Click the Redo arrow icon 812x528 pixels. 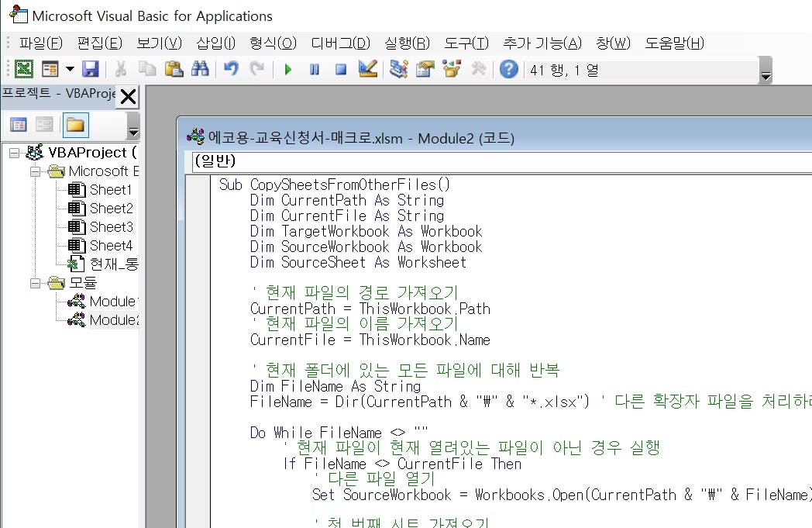(x=257, y=69)
